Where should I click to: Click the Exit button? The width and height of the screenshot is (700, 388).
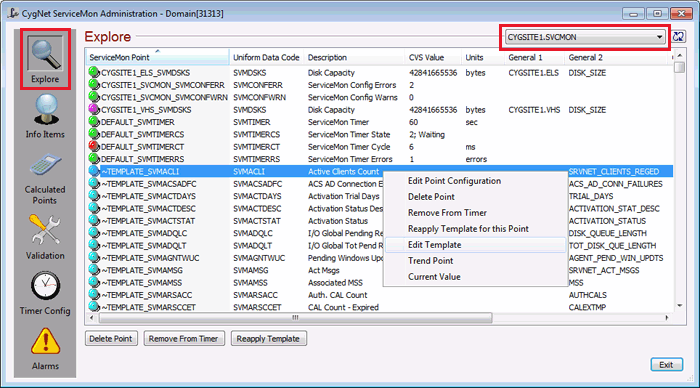[666, 365]
